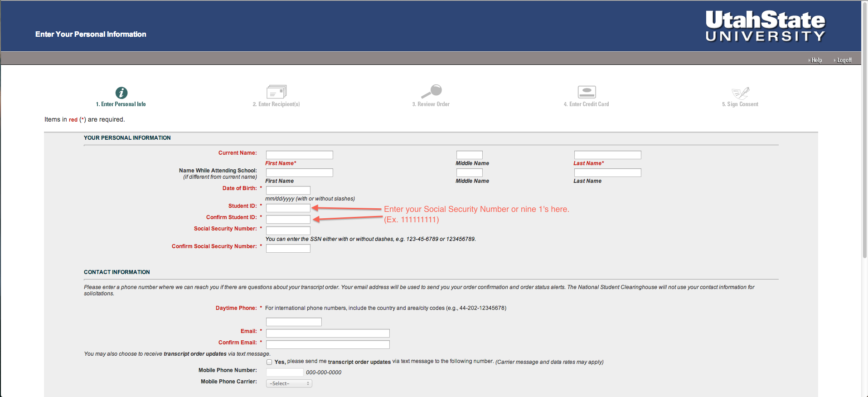
Task: Click the Enter Credit Card icon
Action: click(x=587, y=92)
